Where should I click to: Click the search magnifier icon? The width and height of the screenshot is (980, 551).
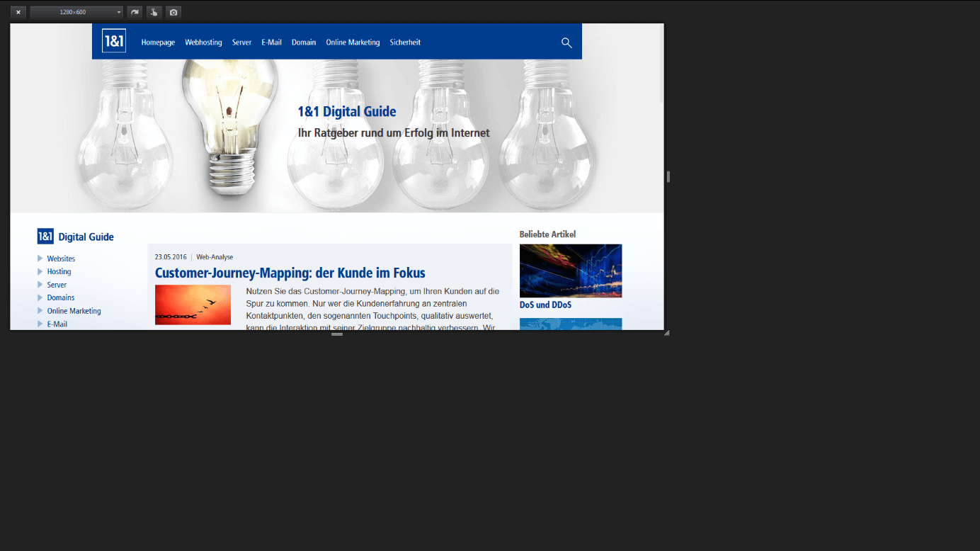566,42
